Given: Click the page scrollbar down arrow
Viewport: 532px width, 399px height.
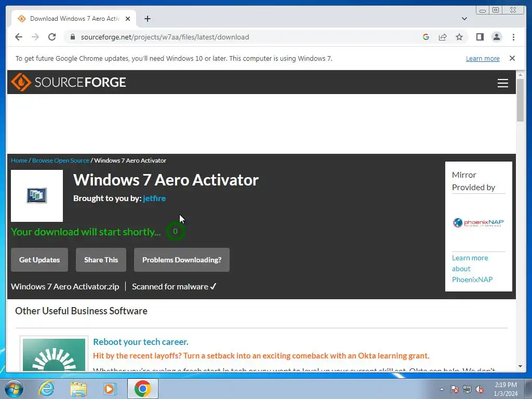Looking at the screenshot, I should (520, 366).
